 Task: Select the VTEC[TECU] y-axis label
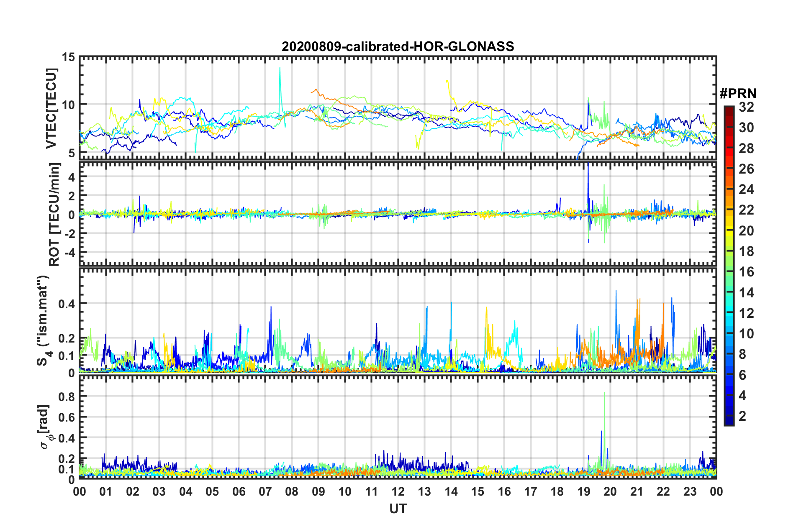click(51, 108)
